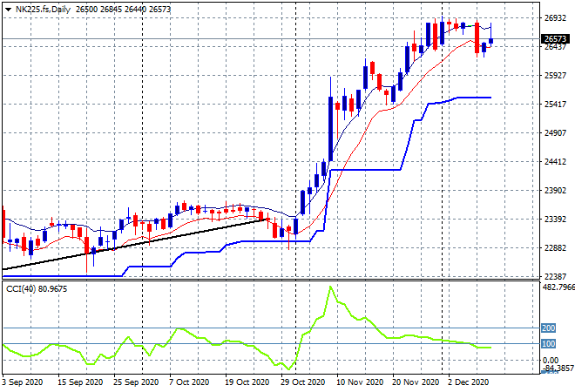The image size is (575, 392).
Task: Click the 100 level label in CCI panel
Action: 549,344
